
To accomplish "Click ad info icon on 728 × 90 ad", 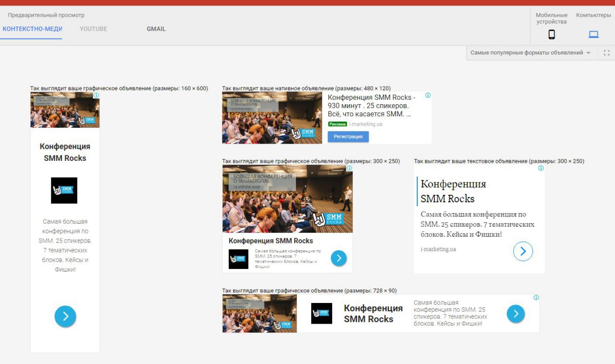I will 536,298.
